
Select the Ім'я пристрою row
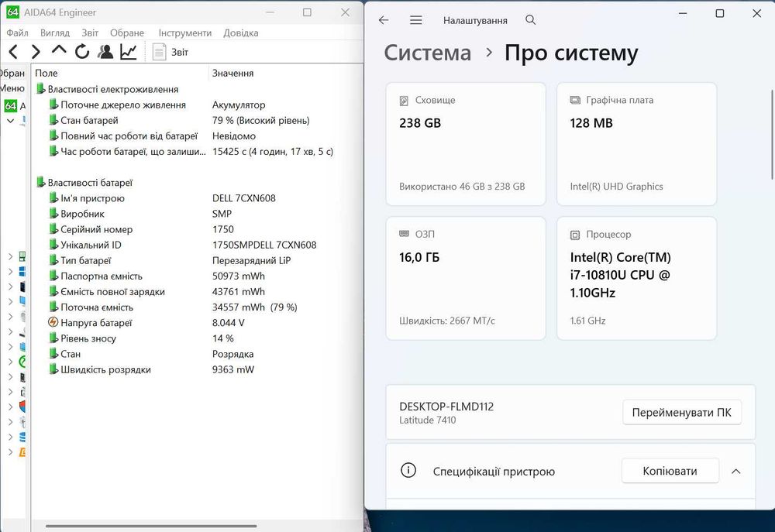pos(198,198)
